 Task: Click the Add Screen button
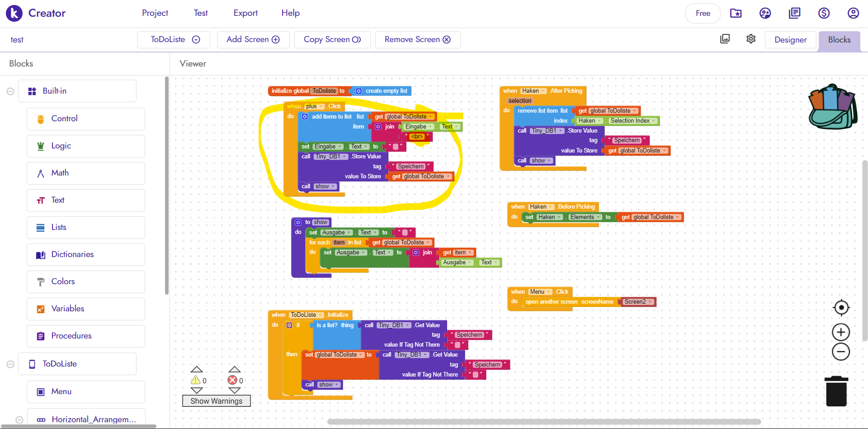[253, 39]
